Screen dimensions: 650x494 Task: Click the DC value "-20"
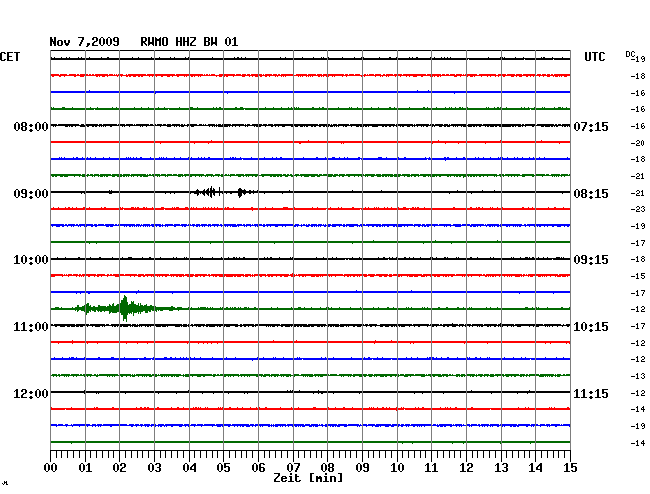coord(638,143)
